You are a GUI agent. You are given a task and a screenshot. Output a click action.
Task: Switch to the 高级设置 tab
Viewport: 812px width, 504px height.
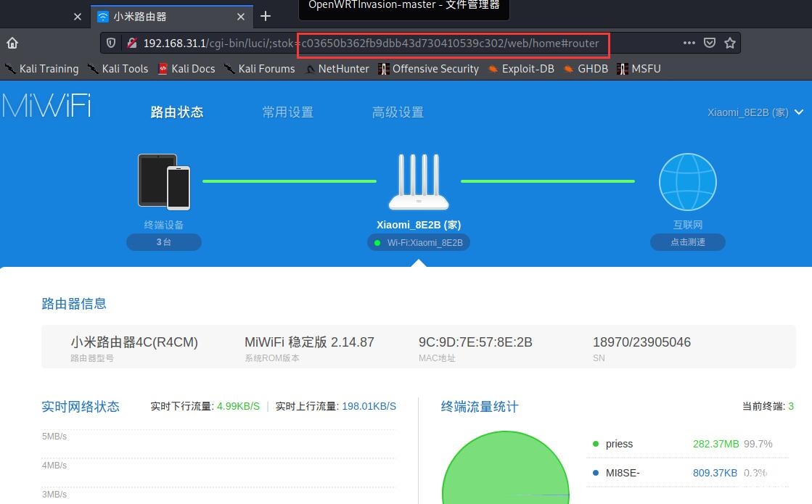(398, 112)
